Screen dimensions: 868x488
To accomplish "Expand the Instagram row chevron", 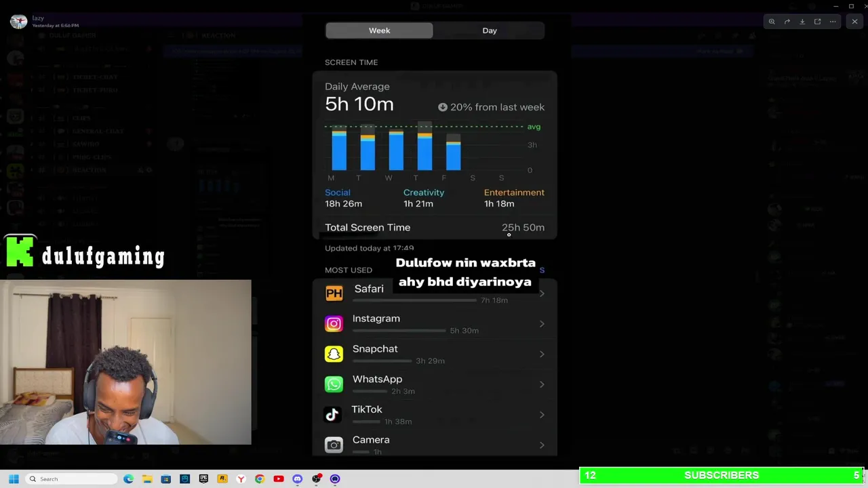I will click(542, 324).
